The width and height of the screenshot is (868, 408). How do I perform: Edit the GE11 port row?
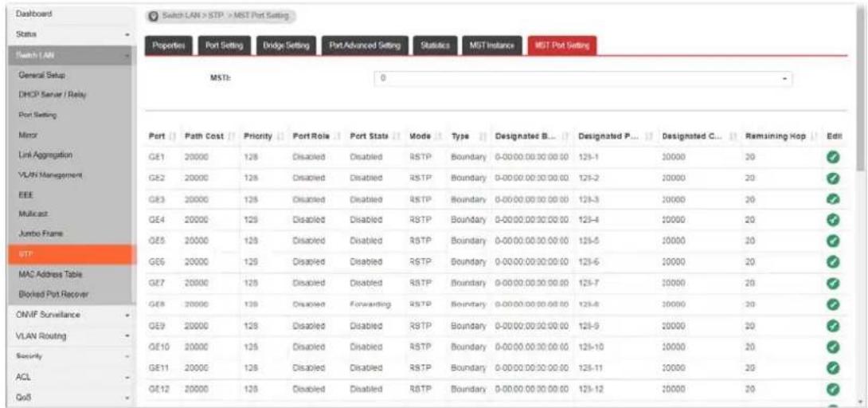(x=833, y=367)
